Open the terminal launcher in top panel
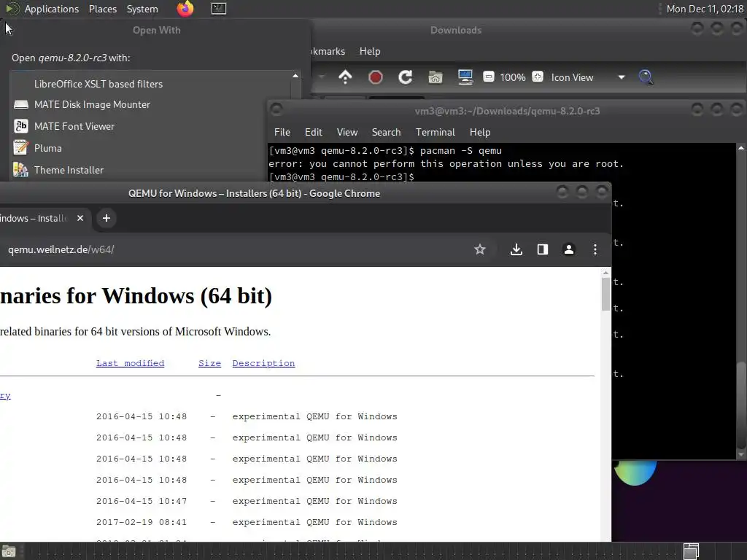 pyautogui.click(x=219, y=9)
